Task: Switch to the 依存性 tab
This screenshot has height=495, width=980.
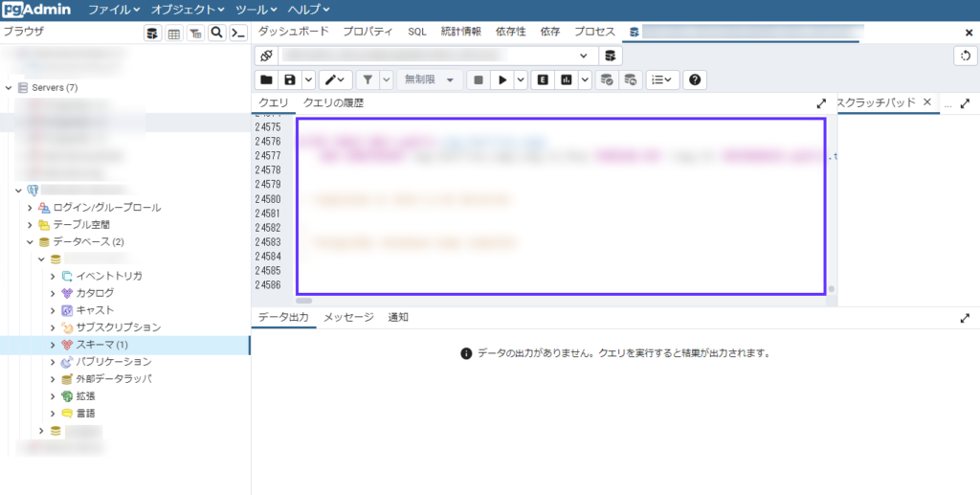Action: click(511, 32)
